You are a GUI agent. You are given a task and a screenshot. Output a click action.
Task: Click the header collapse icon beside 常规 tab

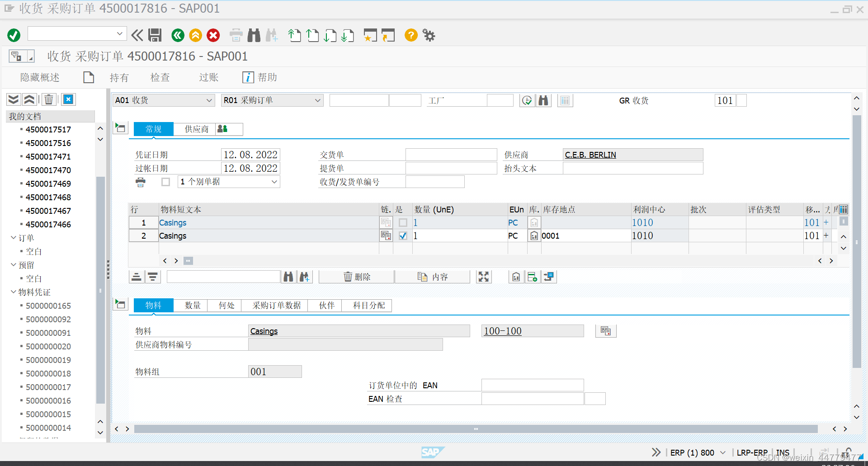tap(120, 128)
